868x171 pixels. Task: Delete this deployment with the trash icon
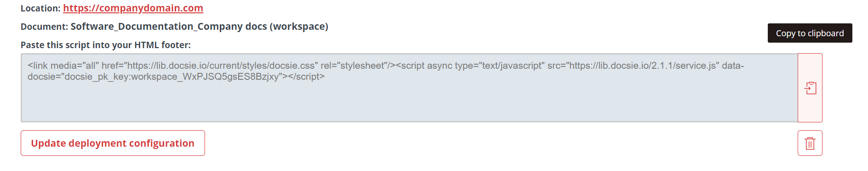810,143
